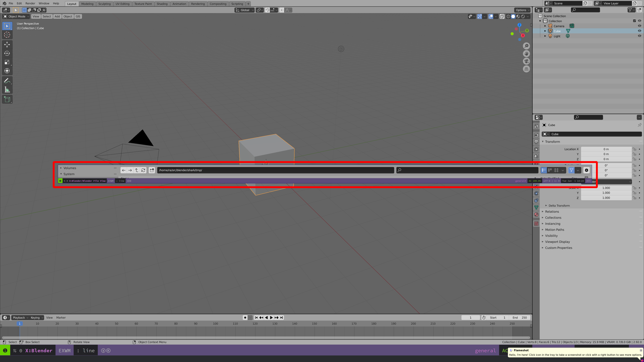Open the viewport Add menu
Screen dimensions: 644x362
point(57,16)
